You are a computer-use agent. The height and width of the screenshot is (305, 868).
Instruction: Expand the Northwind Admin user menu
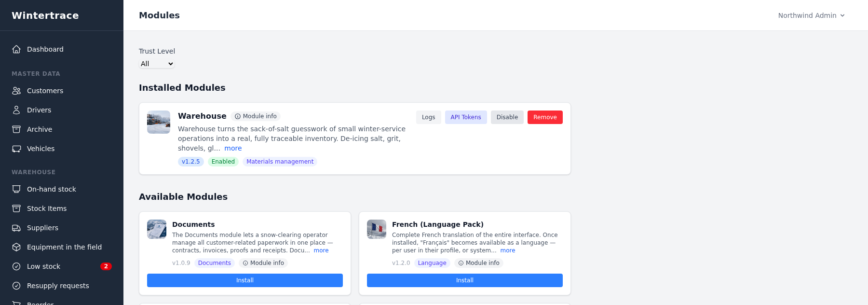coord(812,15)
